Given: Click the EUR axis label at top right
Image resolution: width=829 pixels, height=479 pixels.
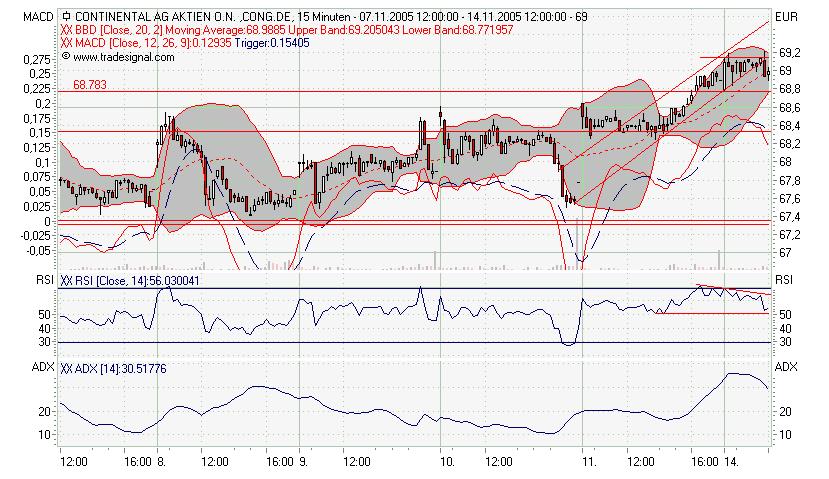Looking at the screenshot, I should (787, 17).
